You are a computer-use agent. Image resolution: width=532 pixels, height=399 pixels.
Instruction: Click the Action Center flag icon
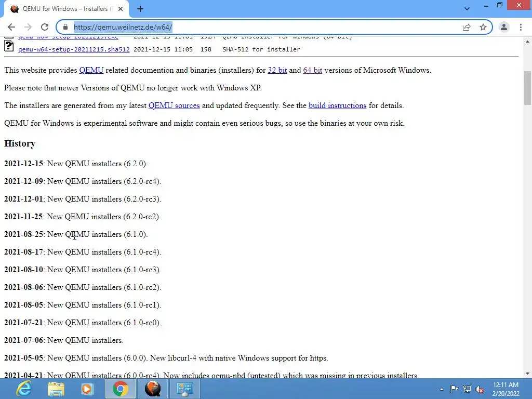454,389
